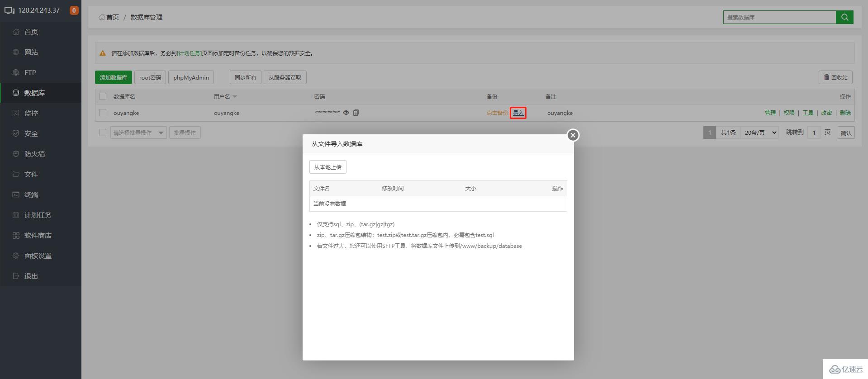The height and width of the screenshot is (379, 868).
Task: Click the 文件 folder icon in sidebar
Action: tap(16, 174)
